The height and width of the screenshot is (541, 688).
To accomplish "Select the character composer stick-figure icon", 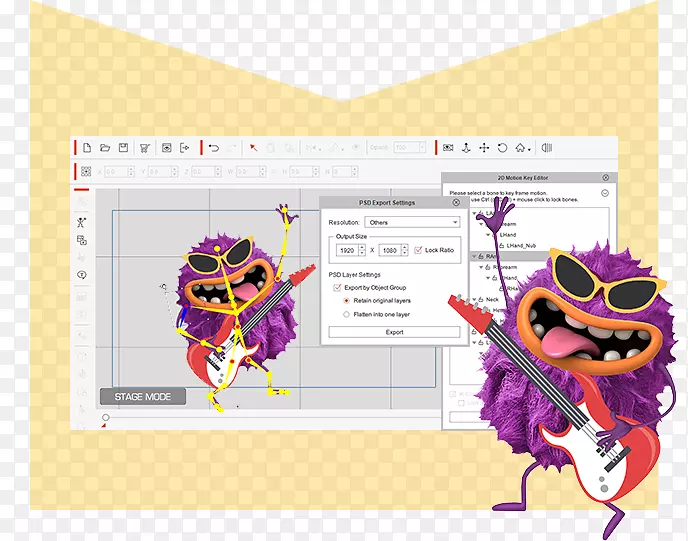I will (x=82, y=222).
